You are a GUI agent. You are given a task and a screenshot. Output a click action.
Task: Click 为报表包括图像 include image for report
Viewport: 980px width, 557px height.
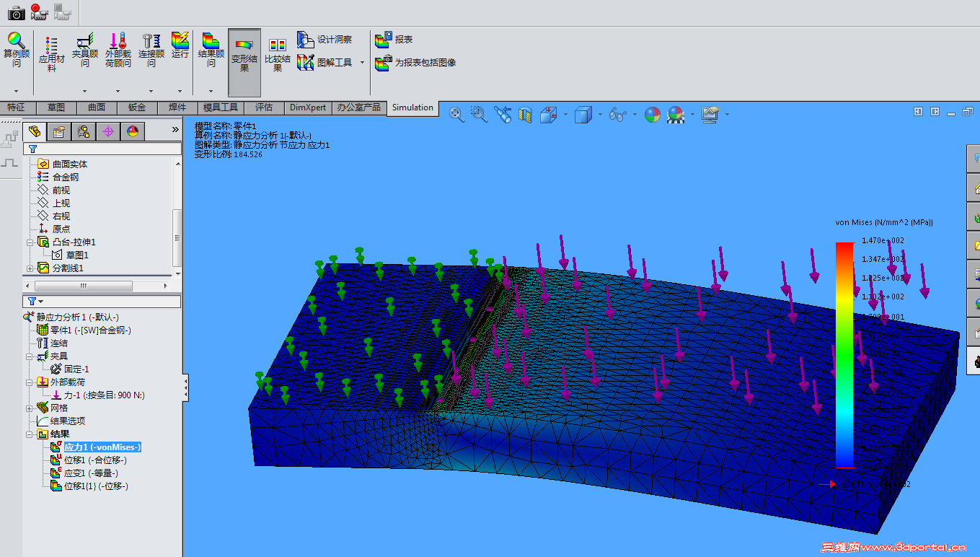pyautogui.click(x=415, y=63)
